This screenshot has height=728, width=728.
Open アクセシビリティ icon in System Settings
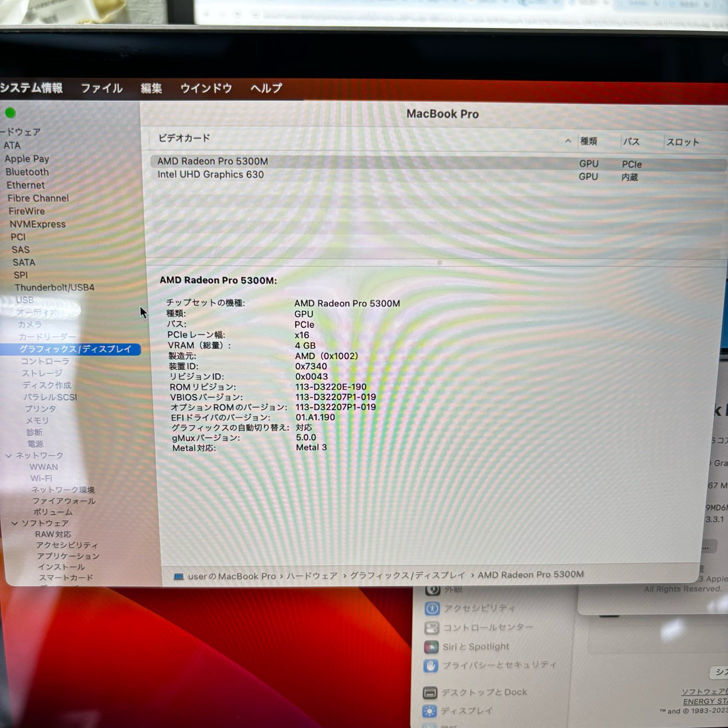(432, 608)
